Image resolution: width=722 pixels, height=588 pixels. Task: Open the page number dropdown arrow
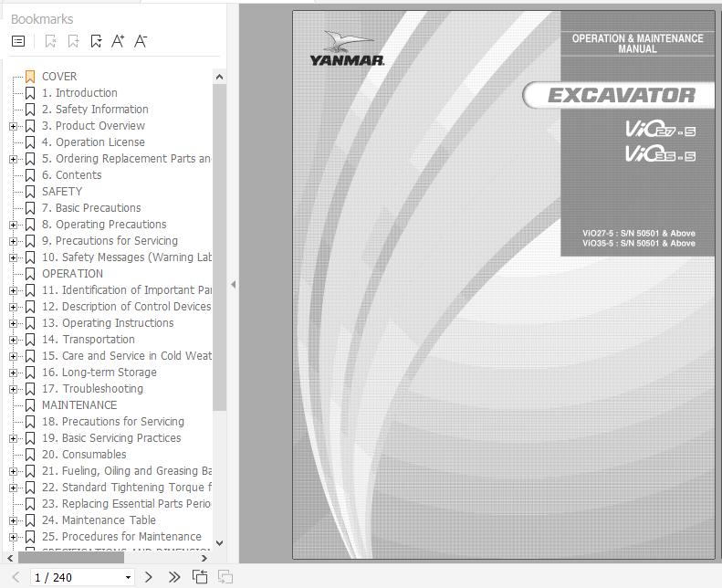tap(128, 577)
